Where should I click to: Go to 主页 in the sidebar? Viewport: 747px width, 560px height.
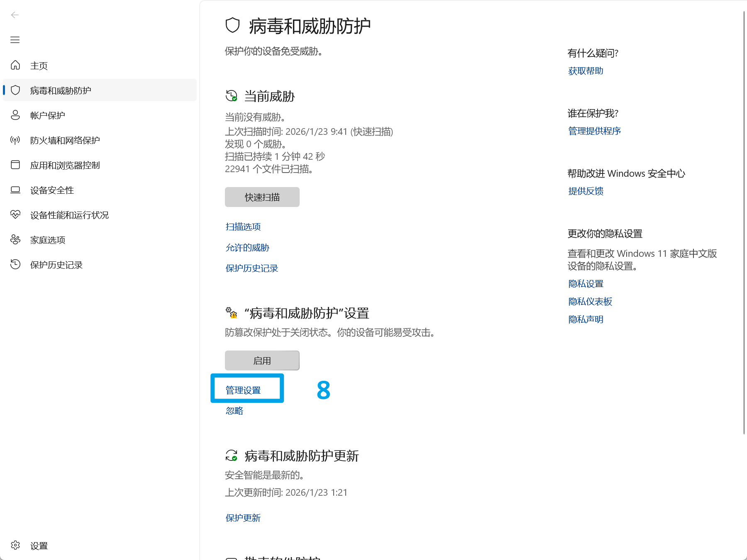click(x=100, y=66)
